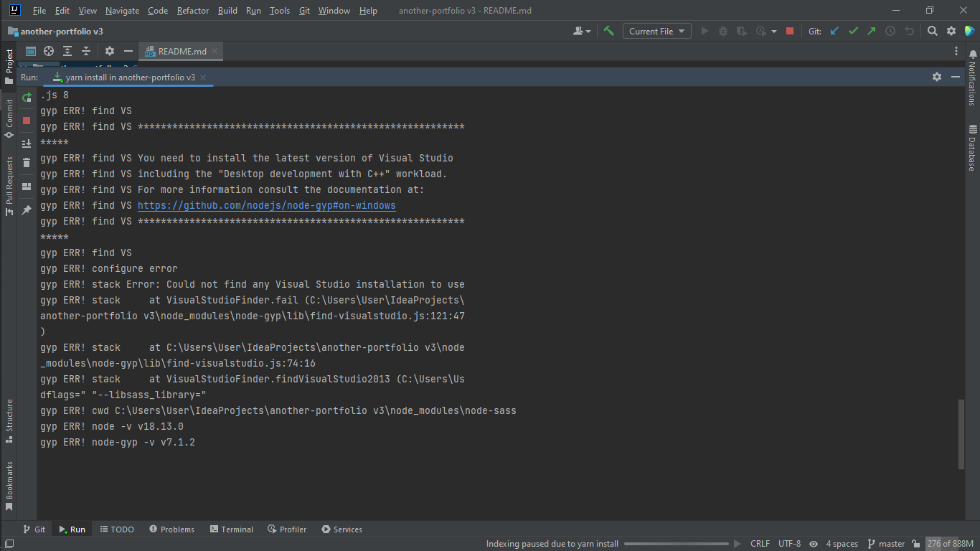Toggle scroll to end in Run panel
Viewport: 980px width, 551px height.
point(27,143)
